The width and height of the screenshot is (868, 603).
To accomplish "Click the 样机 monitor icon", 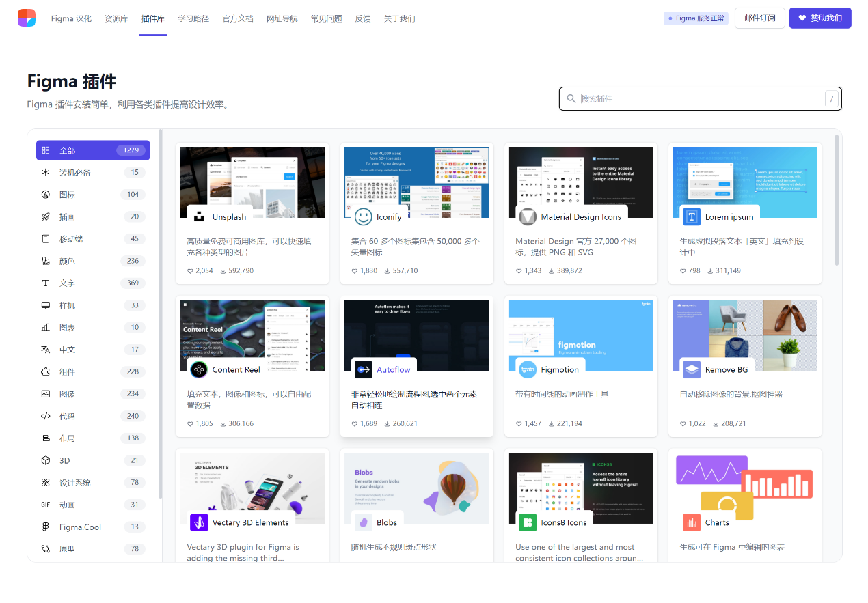I will (x=46, y=305).
